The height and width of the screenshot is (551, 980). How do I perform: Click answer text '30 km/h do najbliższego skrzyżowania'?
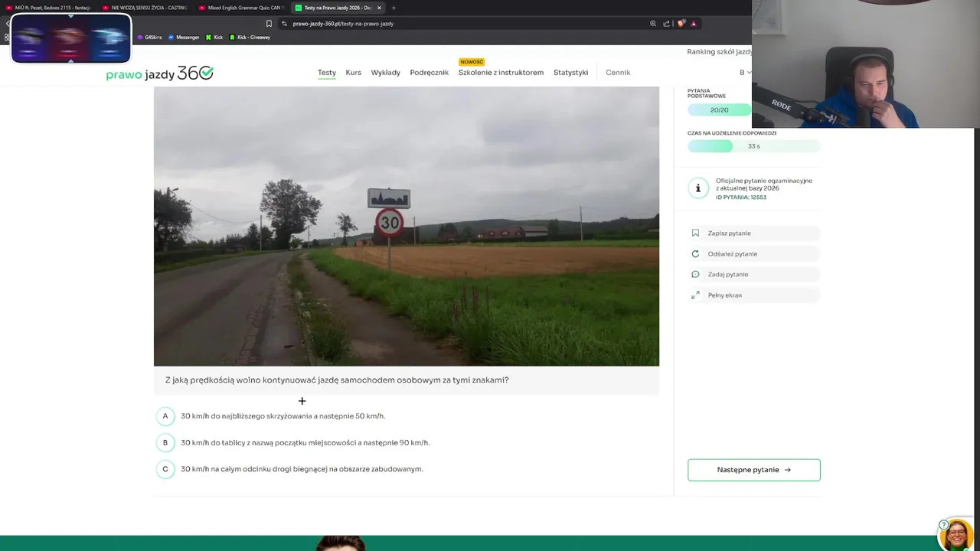[283, 416]
